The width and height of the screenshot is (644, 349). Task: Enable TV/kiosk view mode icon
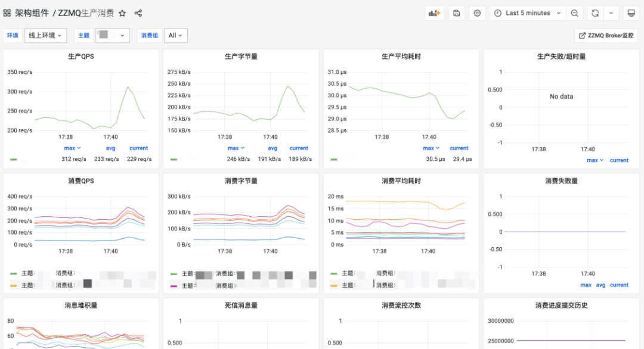631,13
